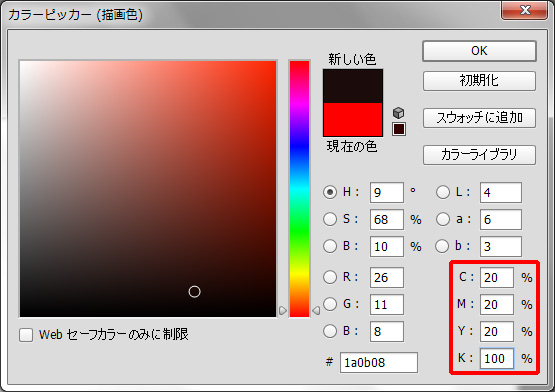This screenshot has height=392, width=555.
Task: Select the Lab b radio button
Action: point(442,246)
